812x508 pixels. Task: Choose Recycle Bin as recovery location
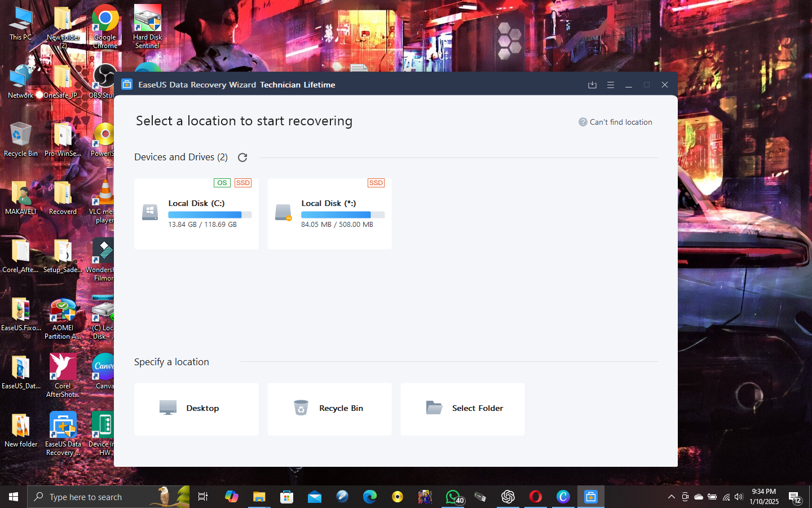(329, 409)
